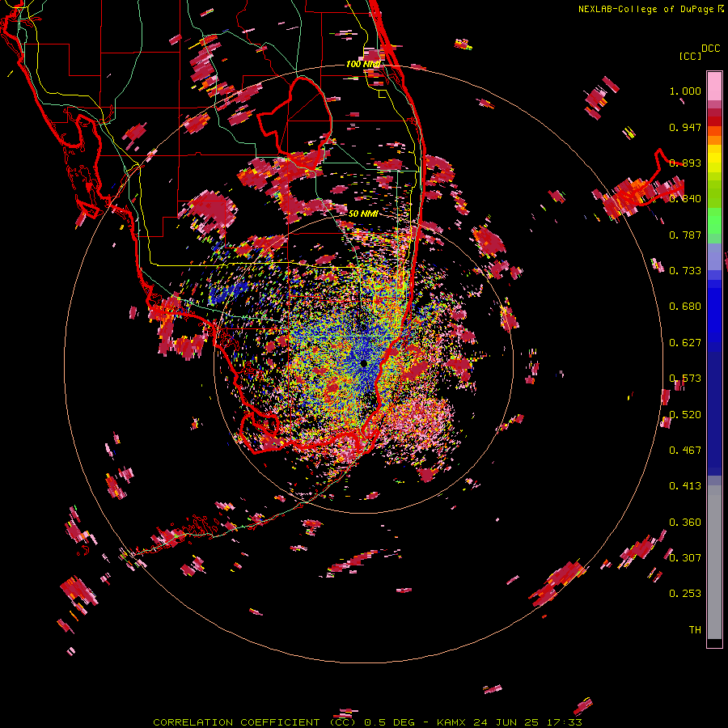The image size is (728, 728).
Task: Click the 24 JUN 25 date text
Action: 506,722
